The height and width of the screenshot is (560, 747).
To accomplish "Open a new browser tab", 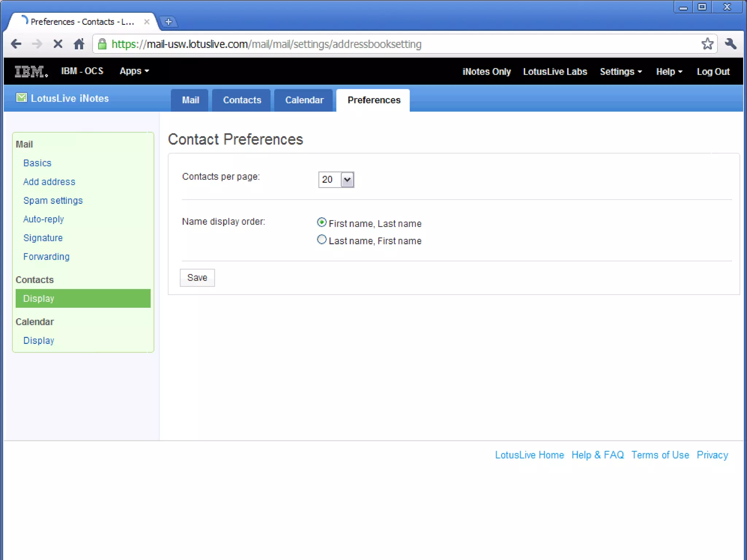I will click(x=169, y=22).
